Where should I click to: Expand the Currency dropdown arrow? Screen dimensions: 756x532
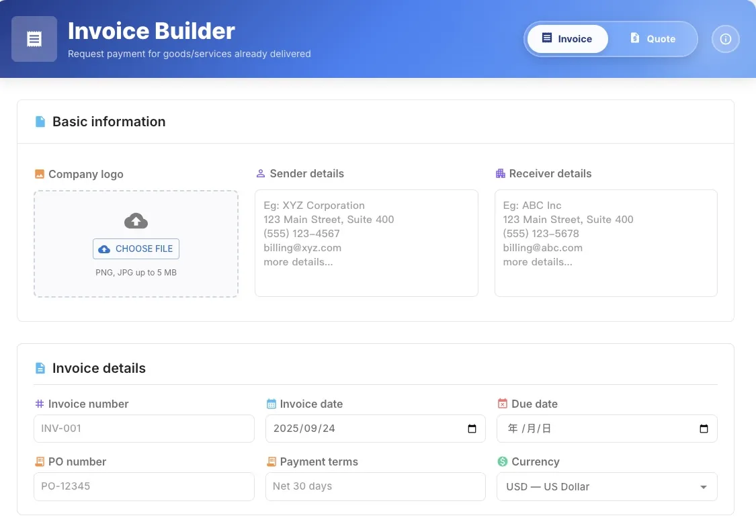click(704, 487)
